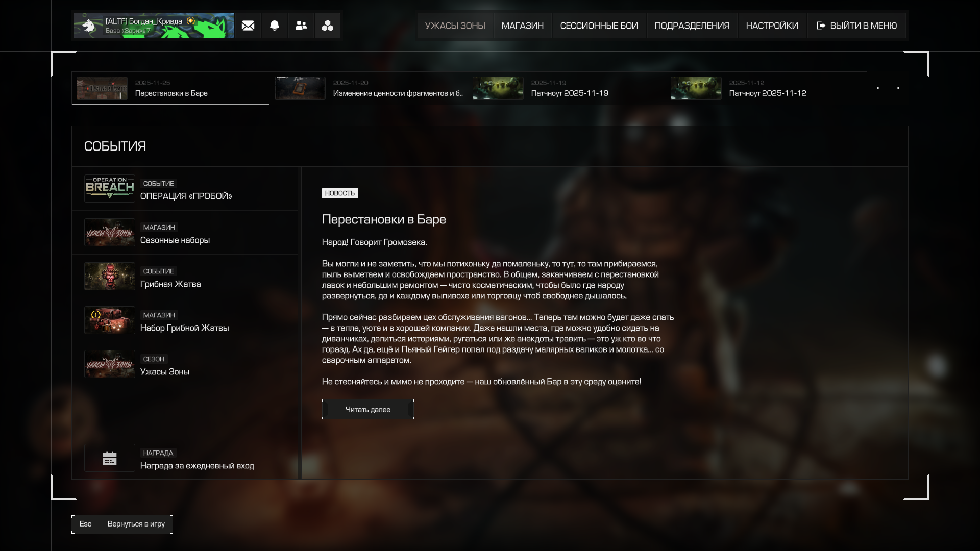Open the МАГАЗИН menu tab

pos(522,26)
